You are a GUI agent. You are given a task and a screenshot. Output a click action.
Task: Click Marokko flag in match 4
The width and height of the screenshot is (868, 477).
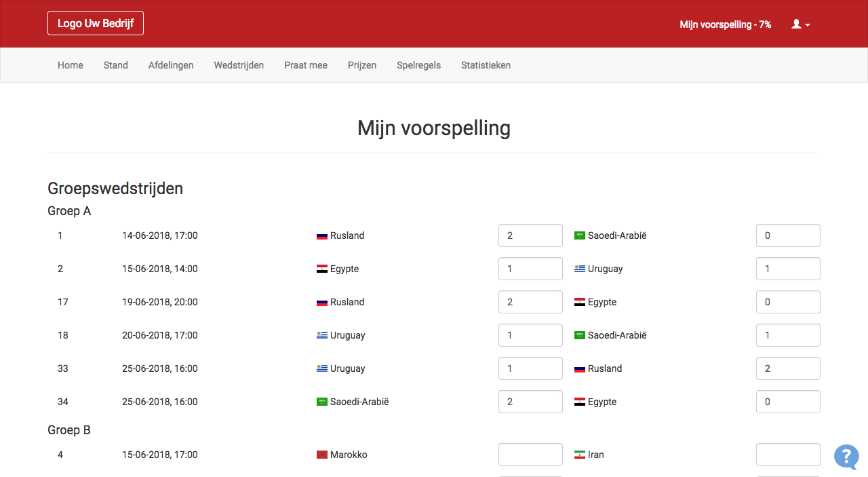coord(322,455)
